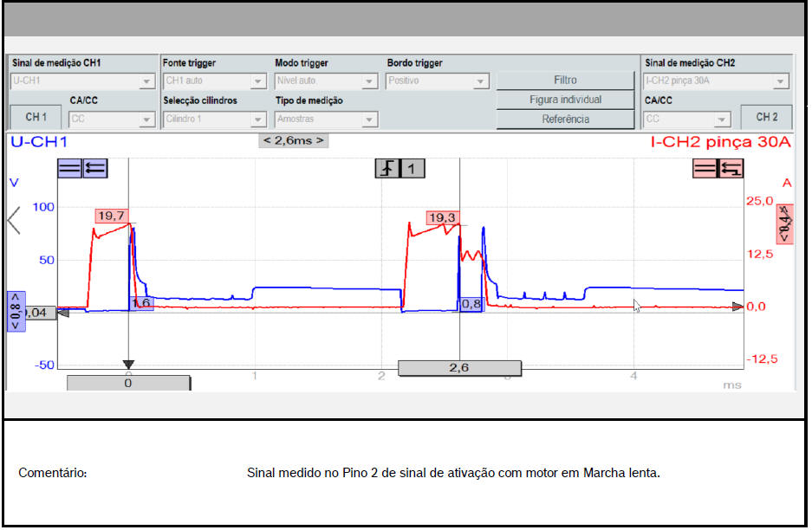Click the Referência button
This screenshot has height=530, width=812.
coord(565,120)
